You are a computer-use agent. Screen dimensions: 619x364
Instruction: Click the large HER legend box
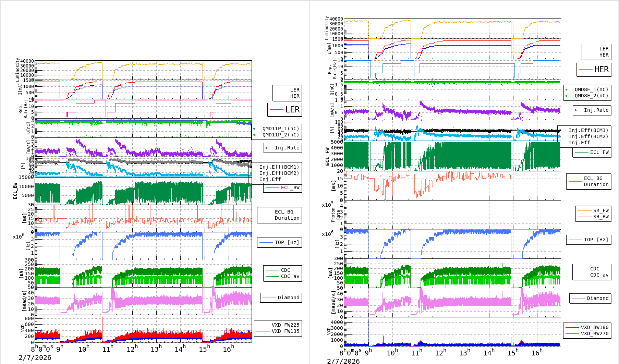(x=594, y=70)
